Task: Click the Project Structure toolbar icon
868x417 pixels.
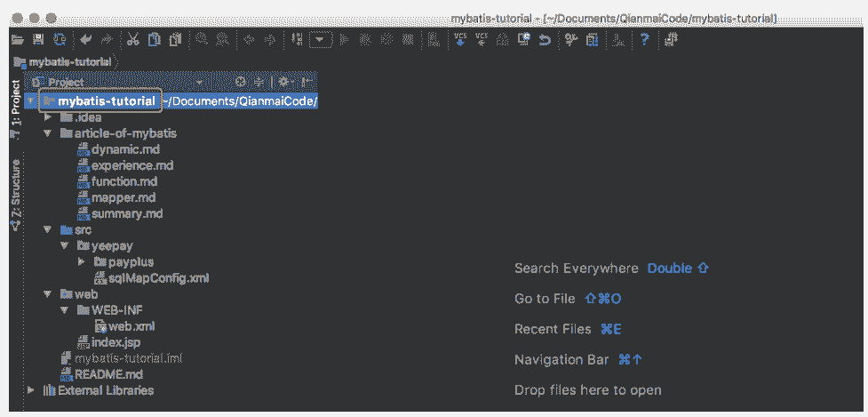Action: click(x=591, y=40)
